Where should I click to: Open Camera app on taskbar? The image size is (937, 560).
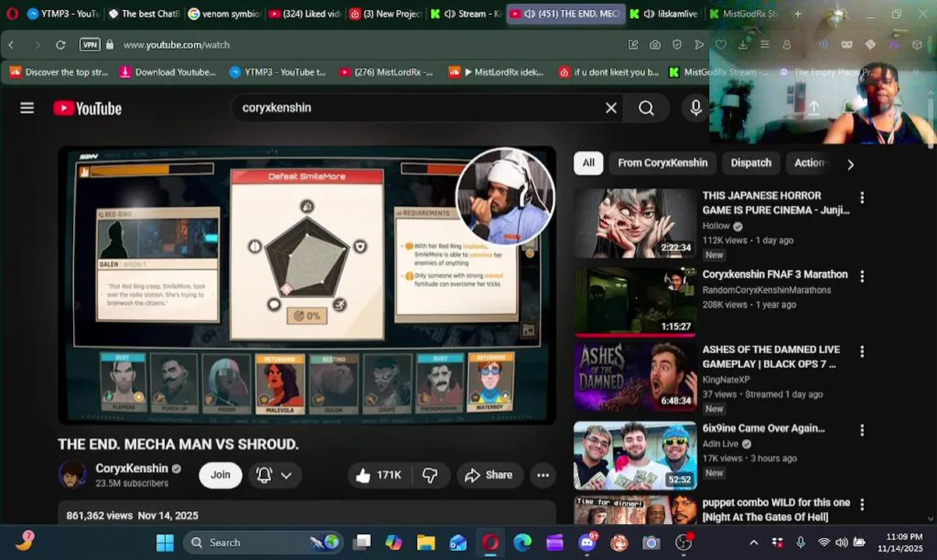tap(651, 542)
